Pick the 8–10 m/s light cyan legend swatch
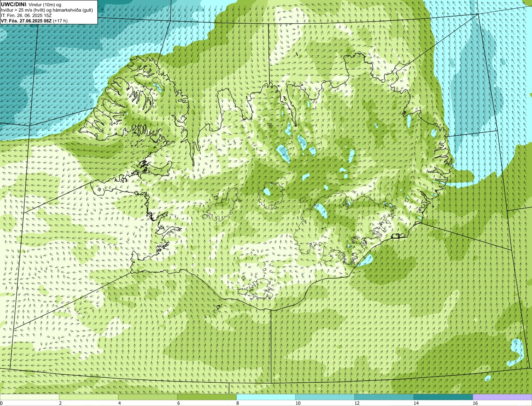The image size is (532, 406). 266,397
